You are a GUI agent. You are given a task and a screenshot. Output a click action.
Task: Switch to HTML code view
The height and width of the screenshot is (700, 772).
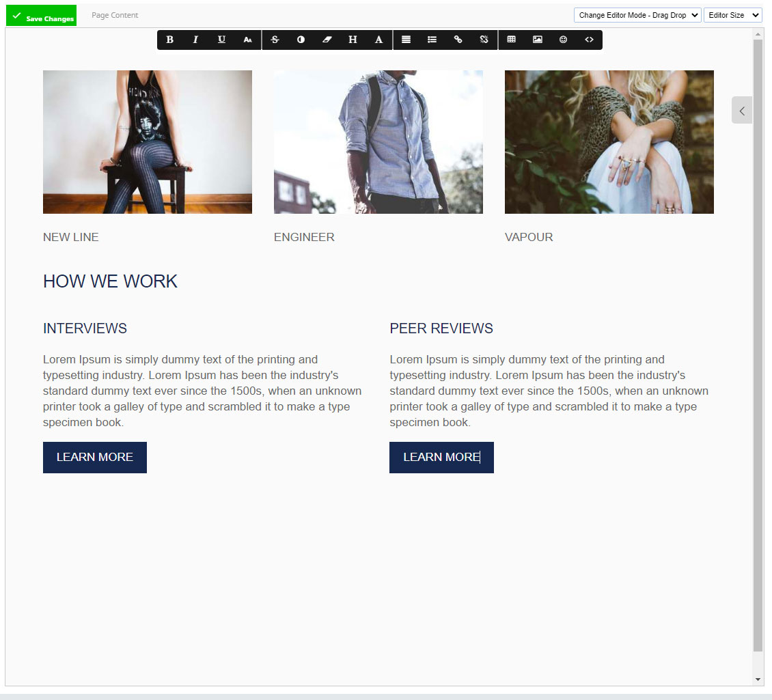pyautogui.click(x=590, y=40)
